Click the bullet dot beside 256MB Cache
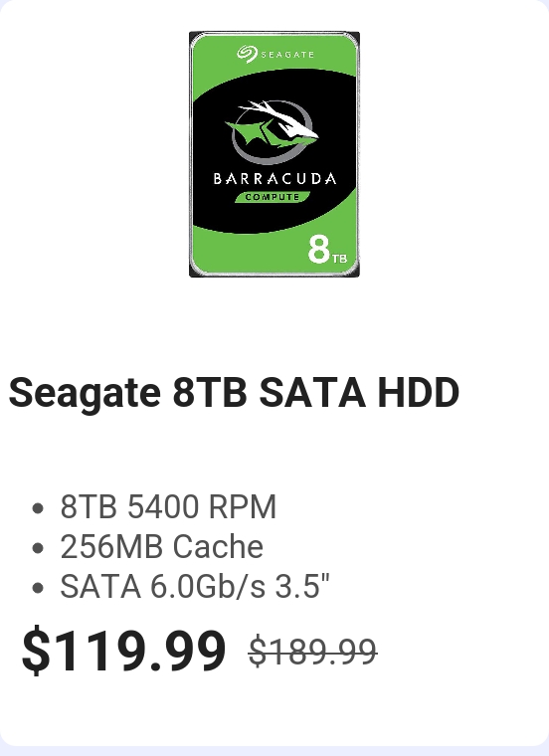Screen dimensions: 549x756 tap(38, 549)
